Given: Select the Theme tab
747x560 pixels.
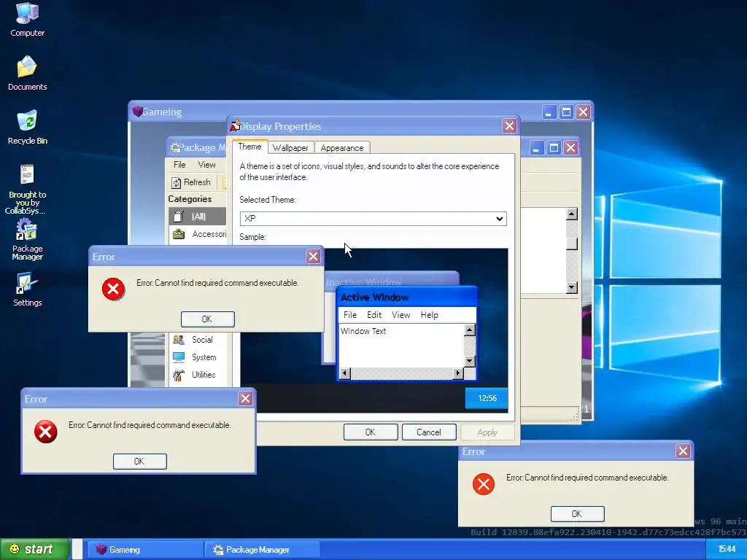Looking at the screenshot, I should coord(249,147).
